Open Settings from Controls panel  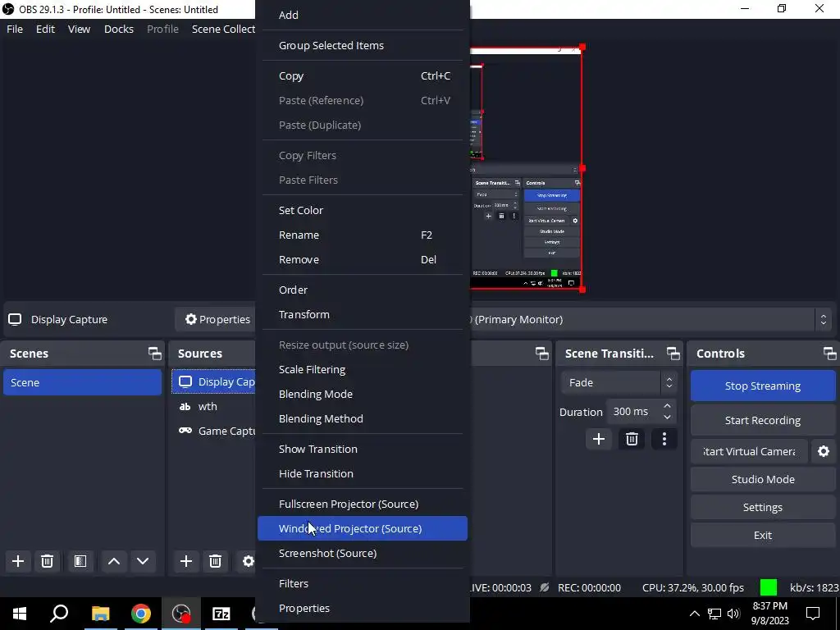[762, 507]
